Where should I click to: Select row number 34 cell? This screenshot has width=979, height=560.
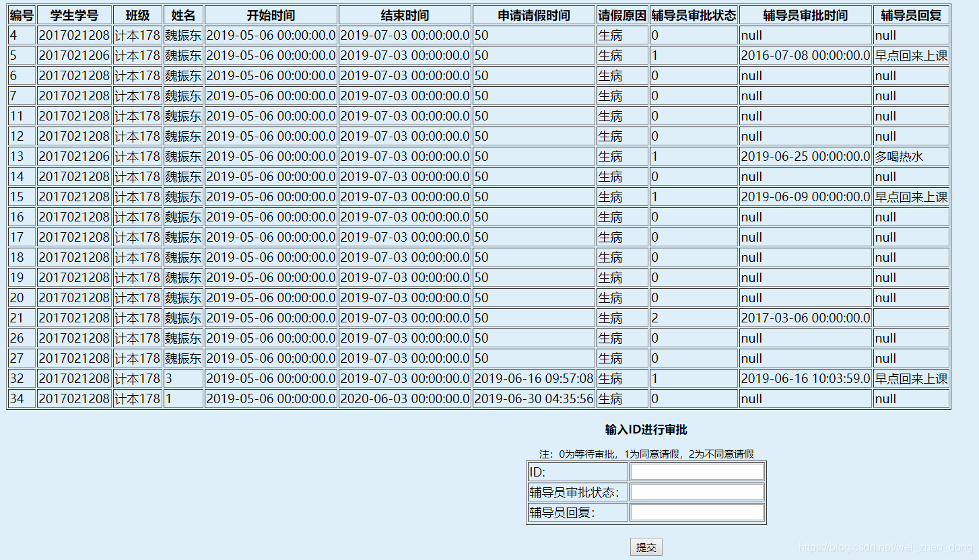(x=22, y=398)
